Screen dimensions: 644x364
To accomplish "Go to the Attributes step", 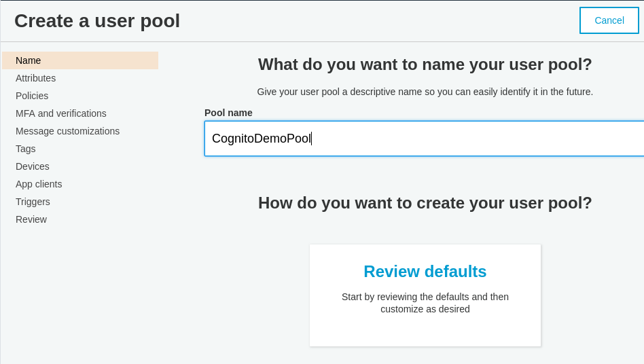I will pos(36,78).
